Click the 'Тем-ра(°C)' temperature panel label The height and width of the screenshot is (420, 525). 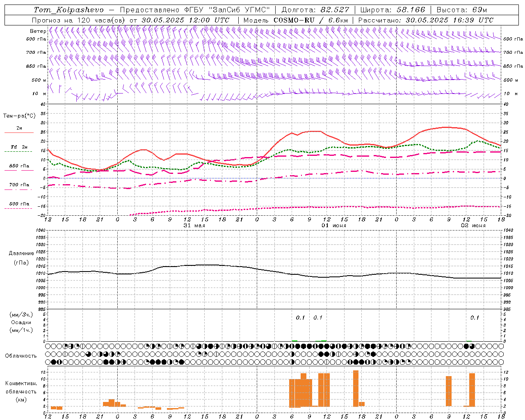click(19, 116)
